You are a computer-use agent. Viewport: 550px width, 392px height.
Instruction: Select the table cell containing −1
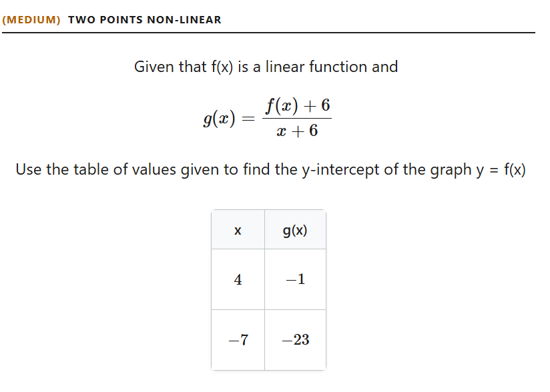click(x=295, y=279)
